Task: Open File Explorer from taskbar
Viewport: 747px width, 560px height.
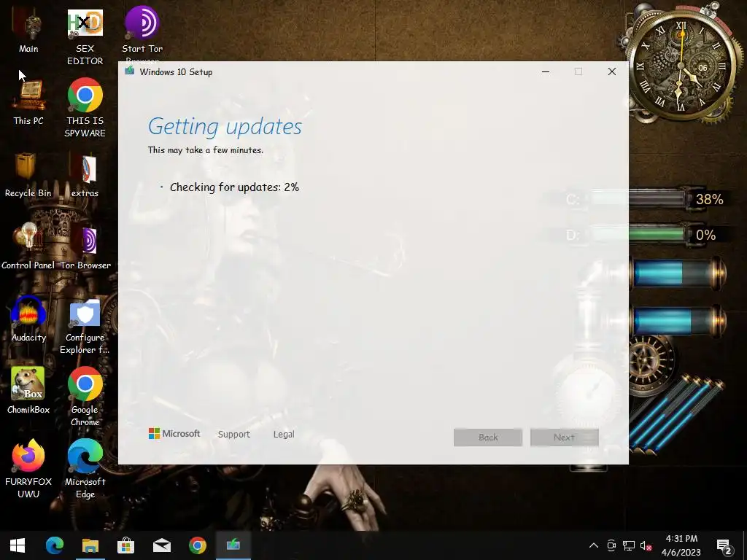Action: point(90,545)
